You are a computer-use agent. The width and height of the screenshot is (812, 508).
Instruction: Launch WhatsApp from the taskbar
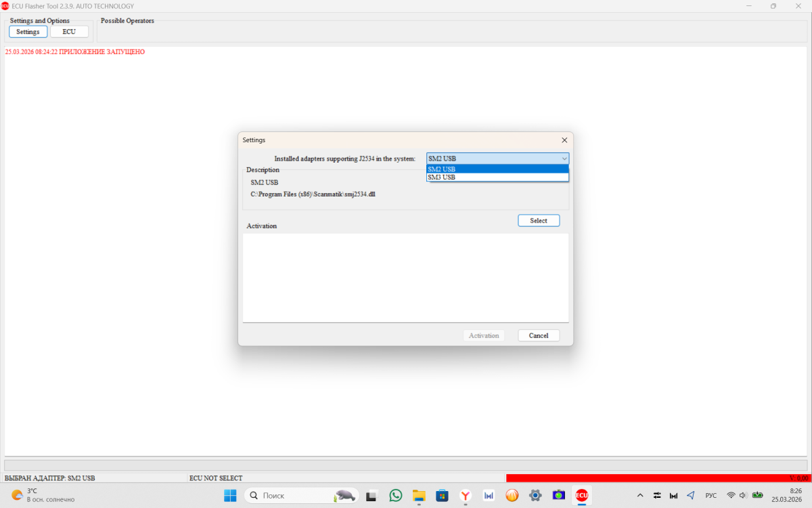tap(396, 495)
